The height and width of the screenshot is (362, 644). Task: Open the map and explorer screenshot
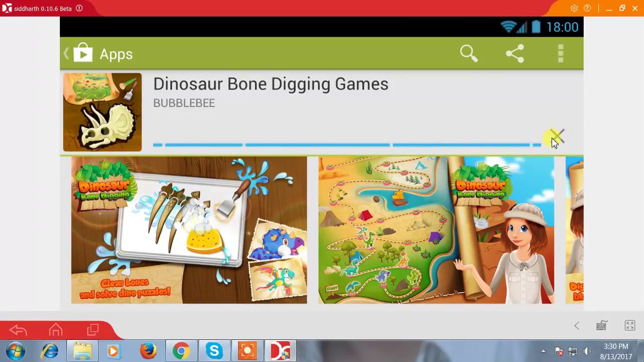[x=436, y=230]
